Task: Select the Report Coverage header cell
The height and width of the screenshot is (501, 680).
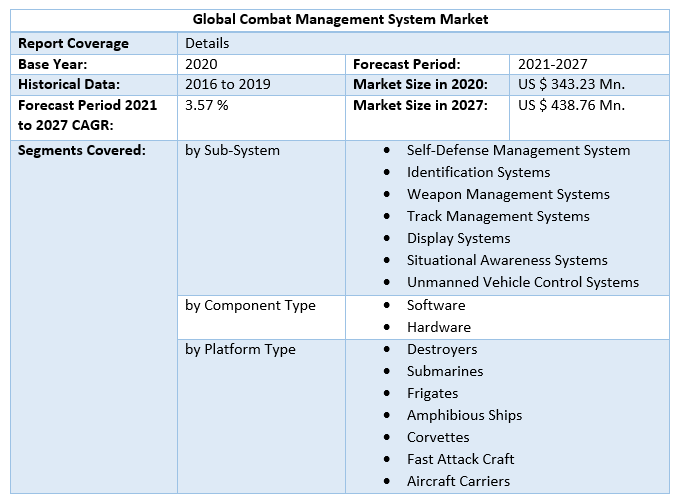Action: click(x=74, y=43)
